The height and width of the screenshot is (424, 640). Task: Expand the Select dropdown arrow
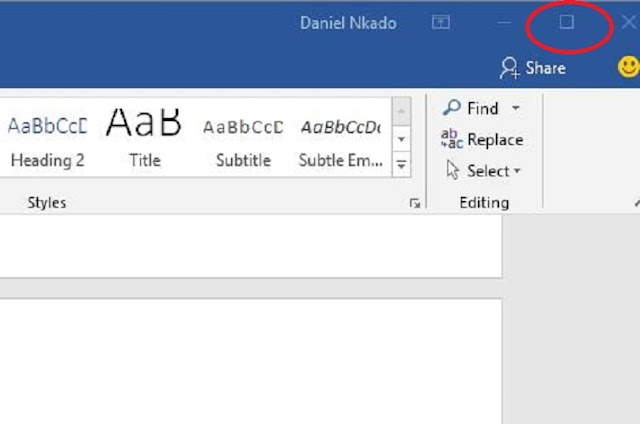(x=517, y=171)
